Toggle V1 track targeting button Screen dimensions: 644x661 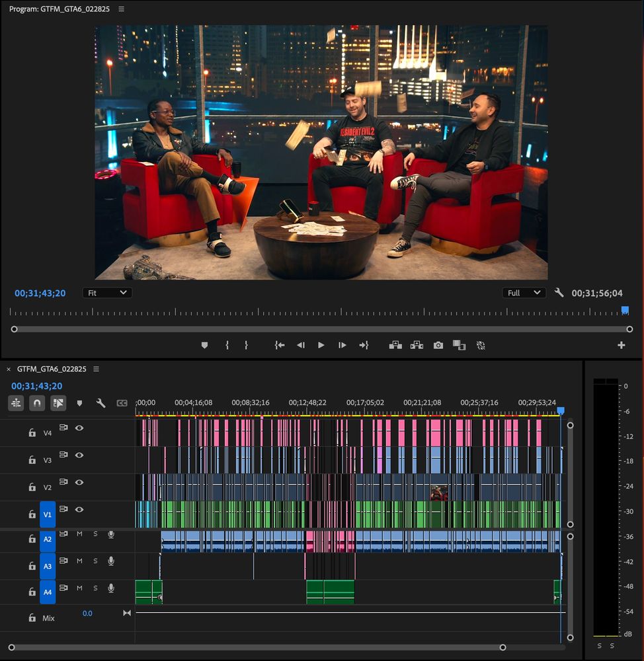pos(48,514)
